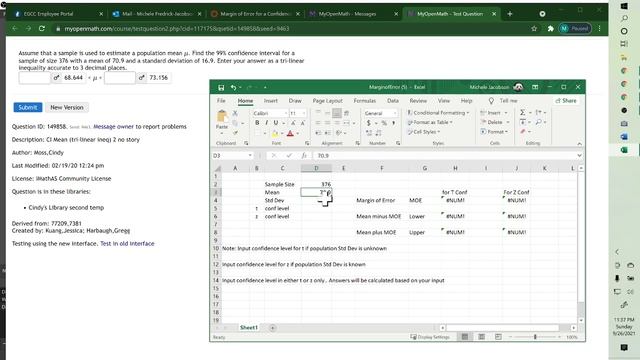This screenshot has height=360, width=640.
Task: Switch to Excel's Insert ribbon tab
Action: click(271, 100)
